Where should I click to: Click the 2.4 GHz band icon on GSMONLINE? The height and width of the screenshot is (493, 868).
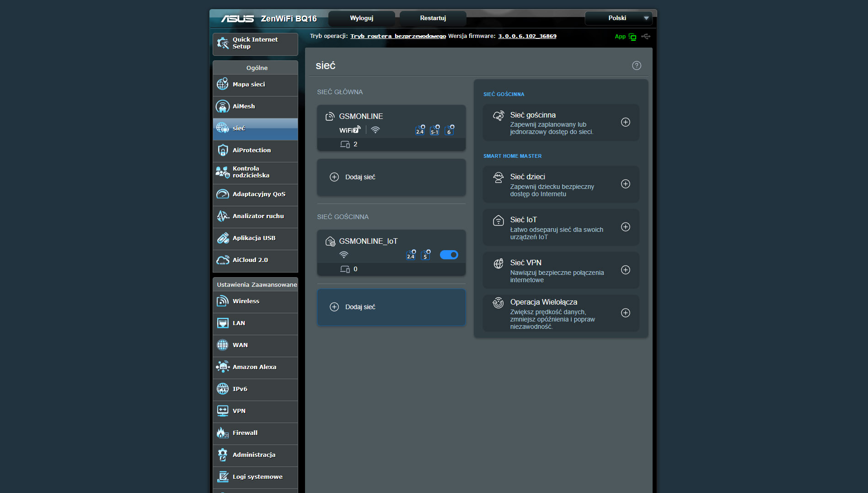coord(420,130)
